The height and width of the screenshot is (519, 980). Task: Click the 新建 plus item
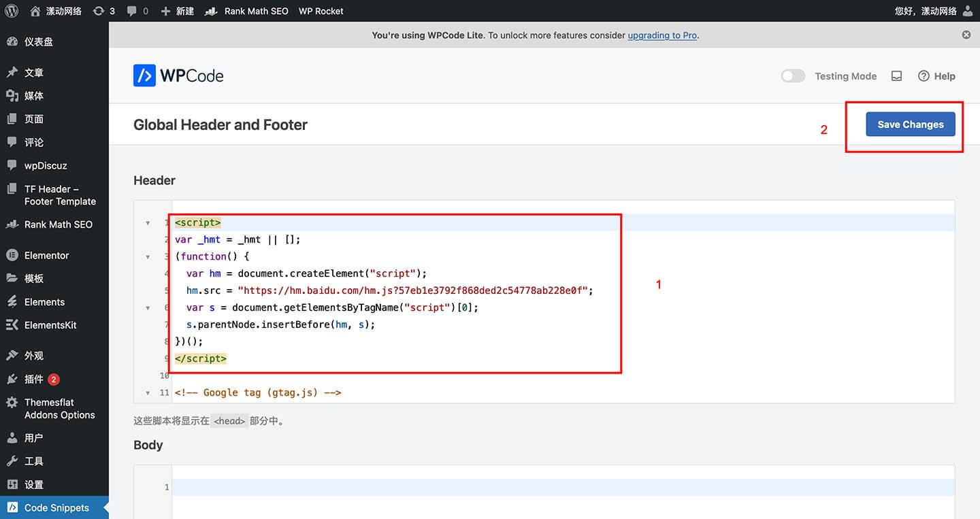point(178,11)
